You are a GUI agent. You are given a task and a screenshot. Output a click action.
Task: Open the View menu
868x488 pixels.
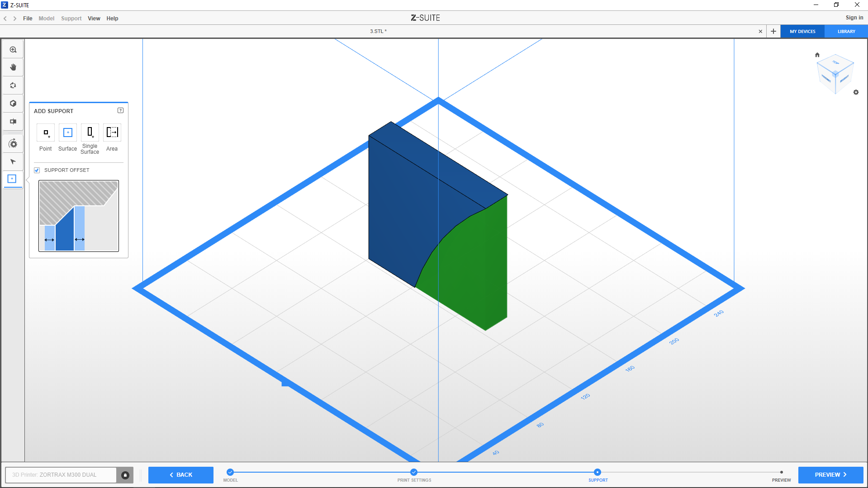(94, 19)
